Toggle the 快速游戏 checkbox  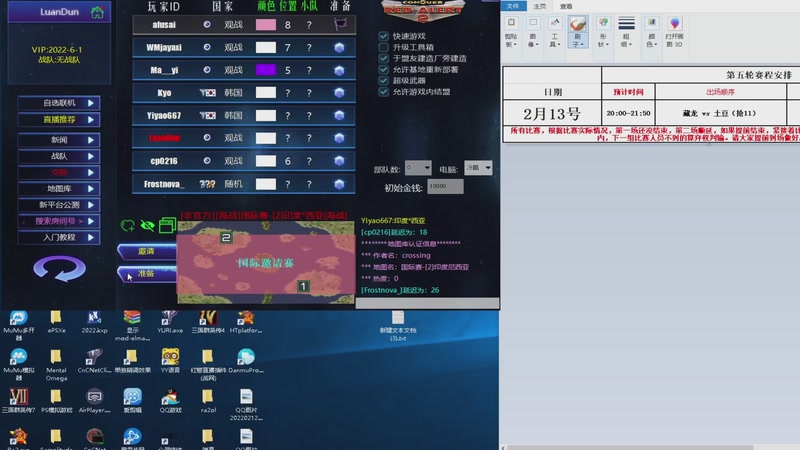[x=383, y=36]
